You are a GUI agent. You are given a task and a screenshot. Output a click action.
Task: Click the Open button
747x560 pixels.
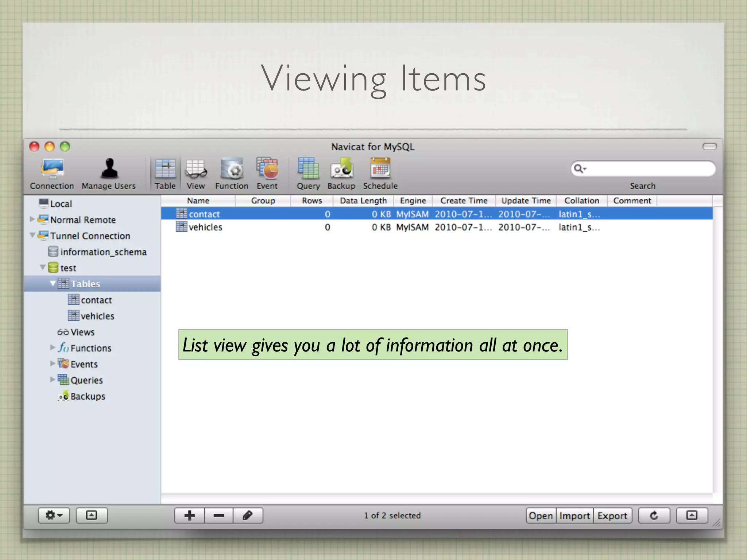(541, 516)
